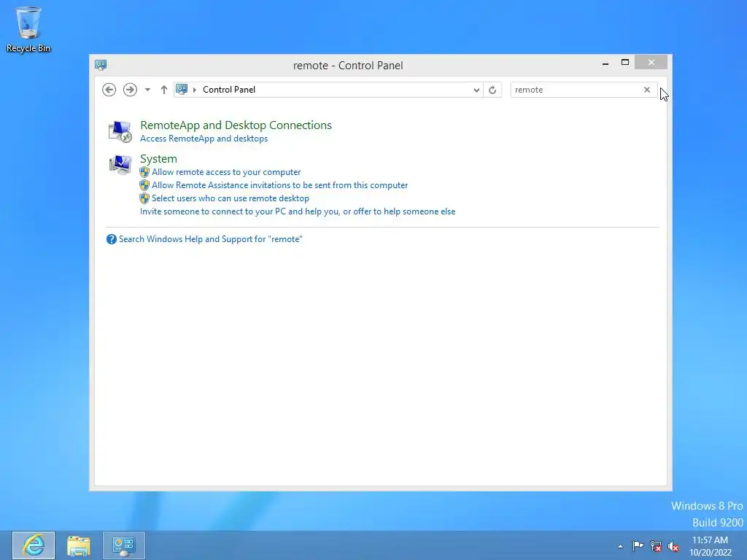The width and height of the screenshot is (747, 560).
Task: Open Allow remote access to your computer
Action: 226,172
